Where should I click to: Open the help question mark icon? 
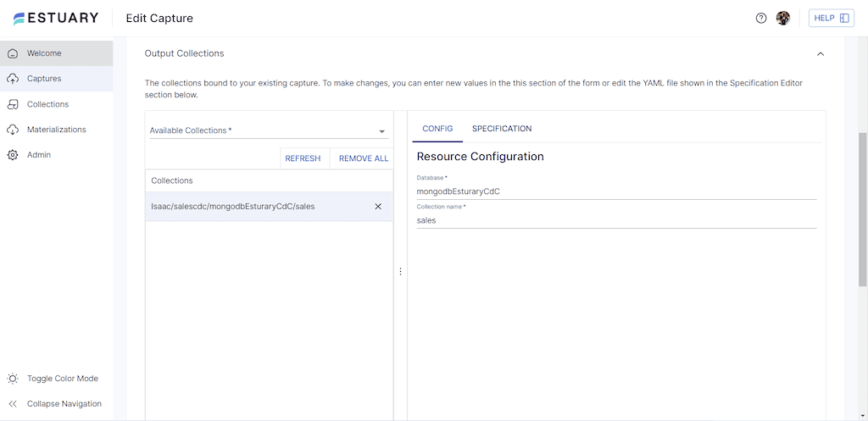[761, 19]
